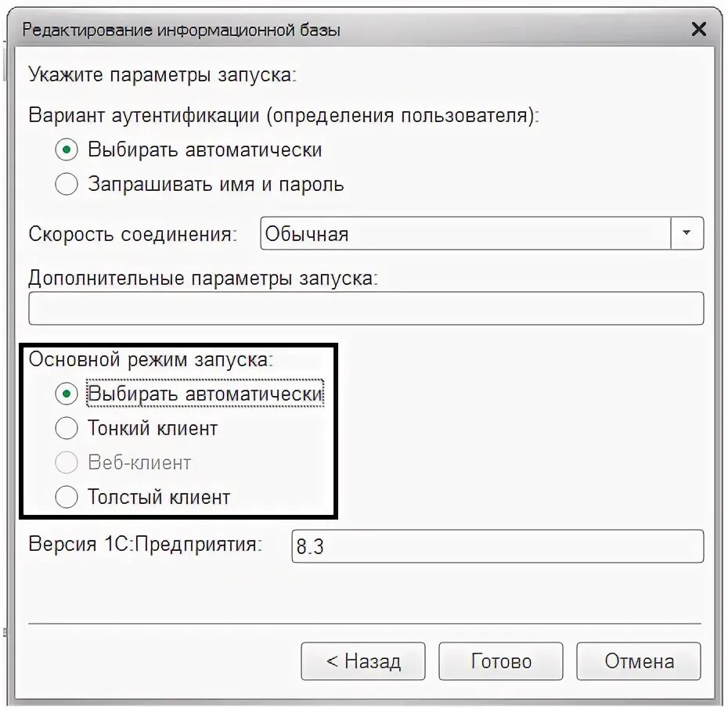
Task: Select Запрашивать имя и пароль option
Action: [x=67, y=184]
